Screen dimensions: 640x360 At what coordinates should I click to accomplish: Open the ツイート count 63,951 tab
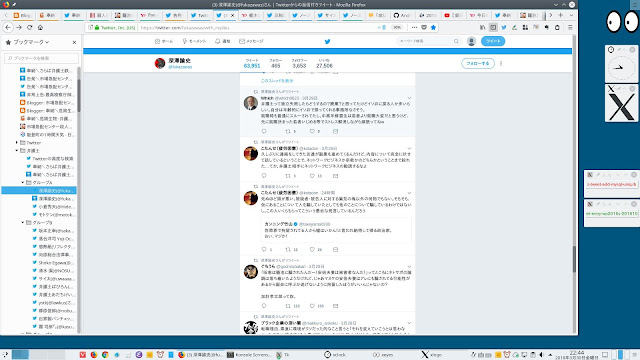point(252,63)
